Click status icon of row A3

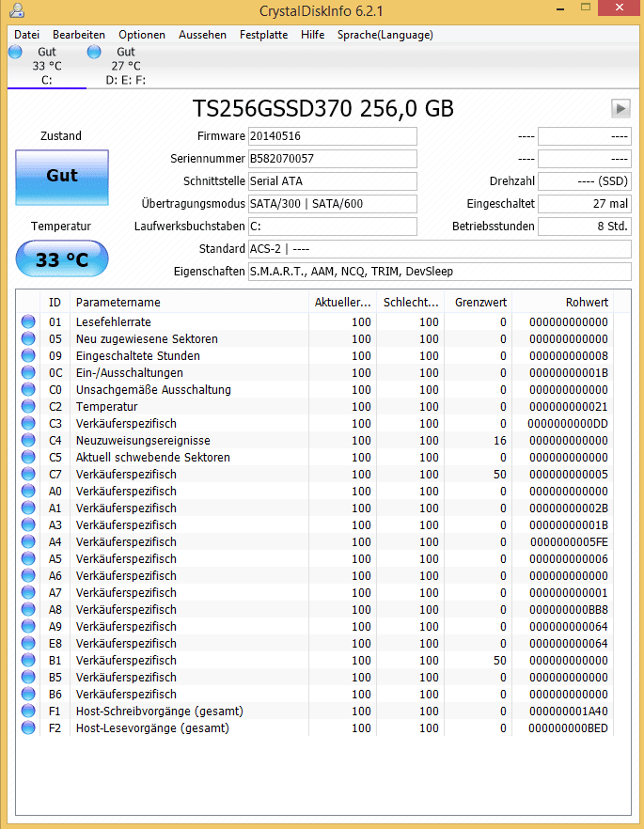[x=28, y=525]
